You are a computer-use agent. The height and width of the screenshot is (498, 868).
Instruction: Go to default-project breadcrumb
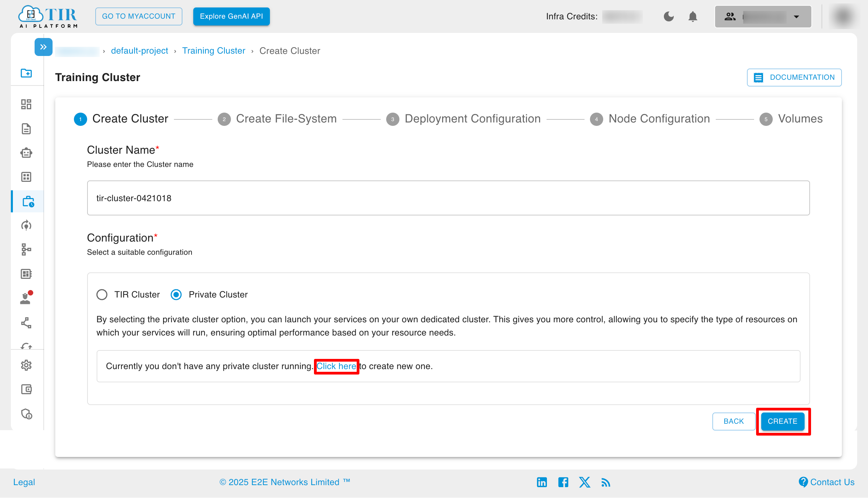(x=139, y=51)
